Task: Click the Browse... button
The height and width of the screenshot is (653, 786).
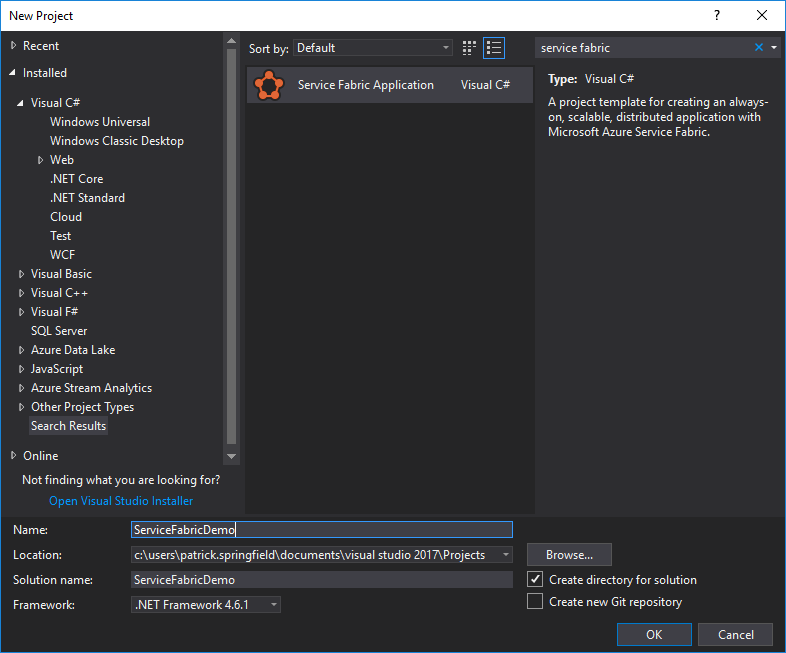Action: pos(569,554)
